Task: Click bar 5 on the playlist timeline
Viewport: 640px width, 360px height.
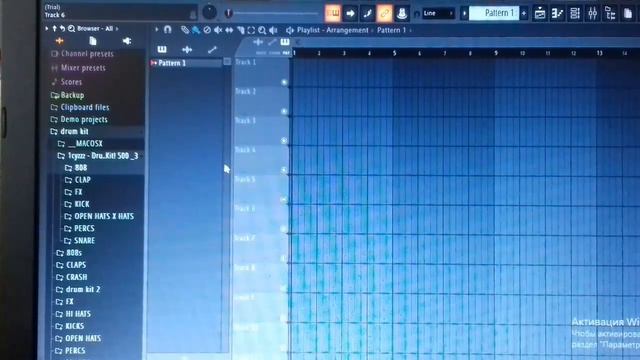Action: point(395,53)
